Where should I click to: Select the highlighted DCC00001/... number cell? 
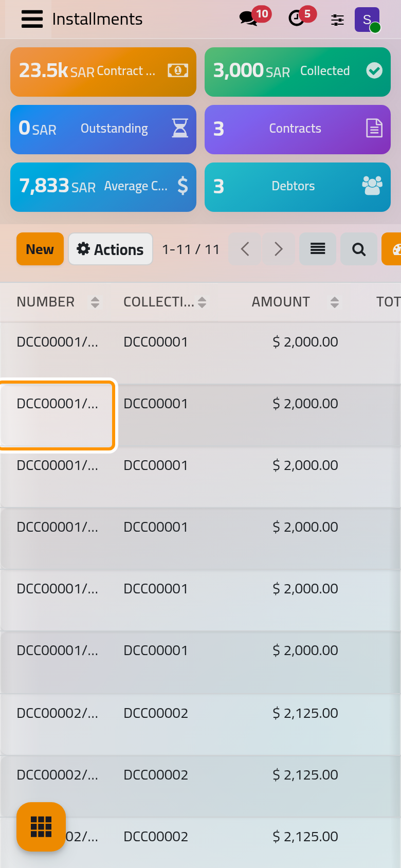point(57,414)
